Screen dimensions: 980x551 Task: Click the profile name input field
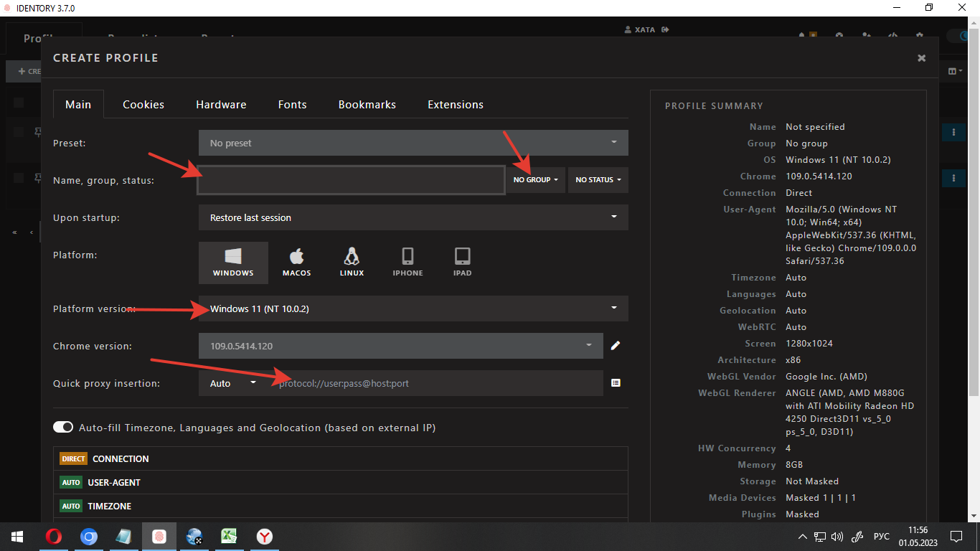point(351,180)
